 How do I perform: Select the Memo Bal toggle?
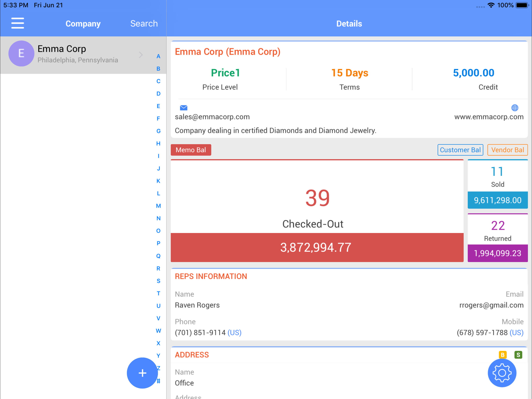(191, 150)
